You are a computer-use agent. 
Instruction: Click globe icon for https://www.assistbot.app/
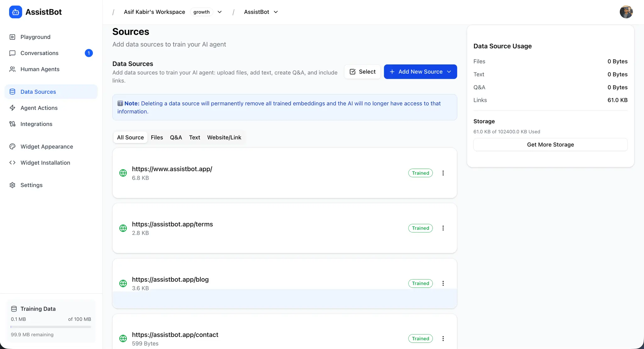(123, 173)
